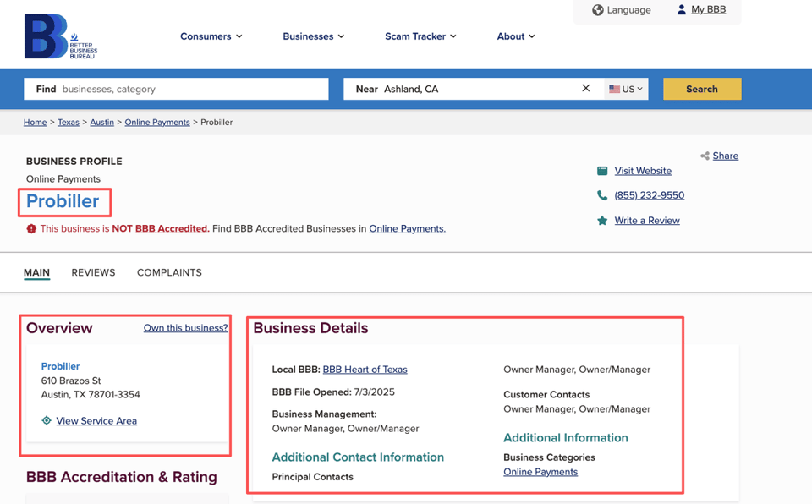Click the Business Management label
Image resolution: width=812 pixels, height=504 pixels.
[324, 414]
